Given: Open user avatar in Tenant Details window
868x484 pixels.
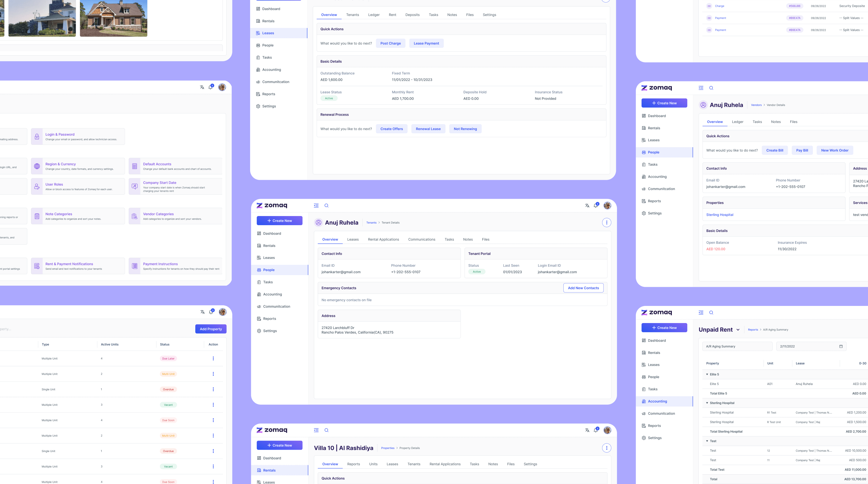Looking at the screenshot, I should click(607, 205).
